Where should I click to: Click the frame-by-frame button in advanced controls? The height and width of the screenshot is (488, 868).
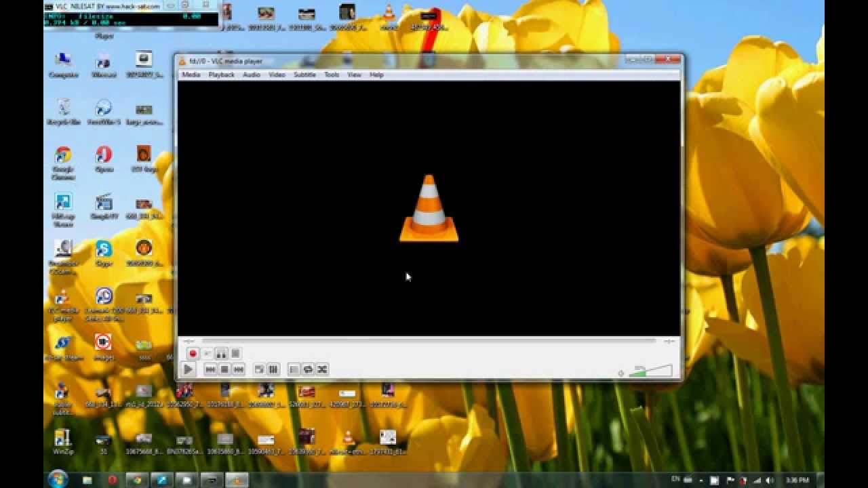click(x=235, y=354)
